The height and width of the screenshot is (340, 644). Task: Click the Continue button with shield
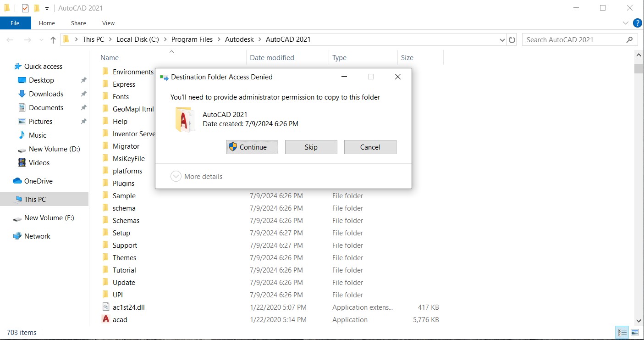pyautogui.click(x=252, y=147)
